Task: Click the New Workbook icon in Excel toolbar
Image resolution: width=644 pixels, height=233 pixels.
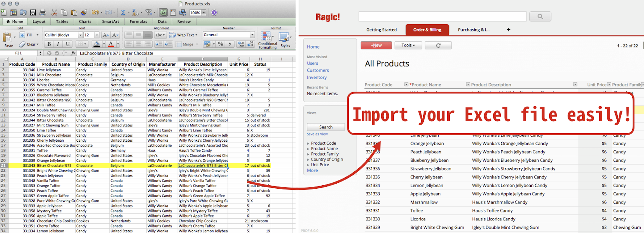Action: pos(4,12)
